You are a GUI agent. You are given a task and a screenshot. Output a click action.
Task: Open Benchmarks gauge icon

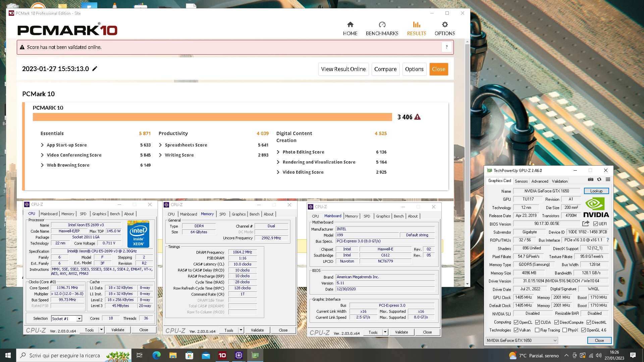pyautogui.click(x=382, y=24)
